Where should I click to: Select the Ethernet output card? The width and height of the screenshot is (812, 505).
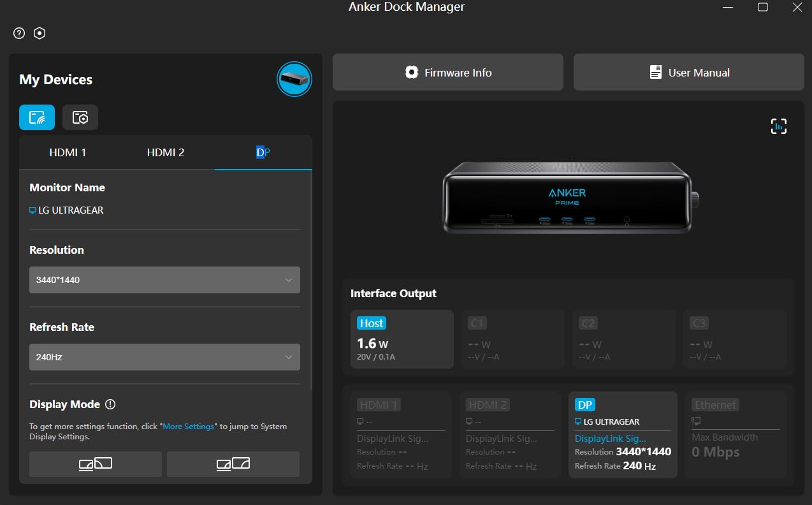[736, 435]
